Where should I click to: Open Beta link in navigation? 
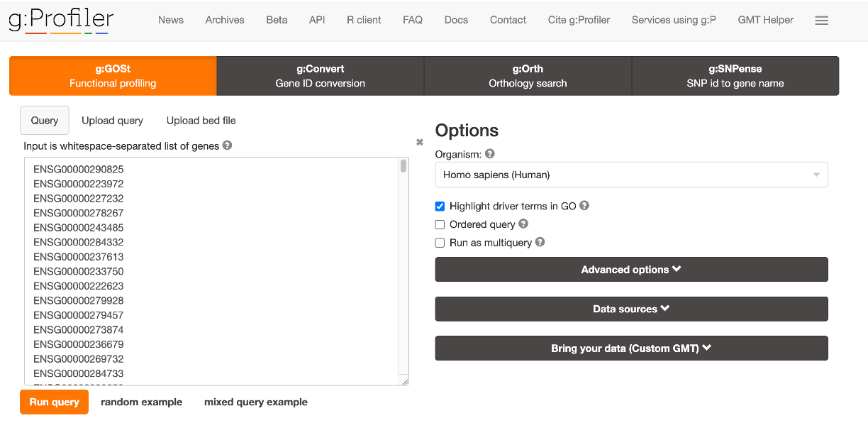click(277, 20)
